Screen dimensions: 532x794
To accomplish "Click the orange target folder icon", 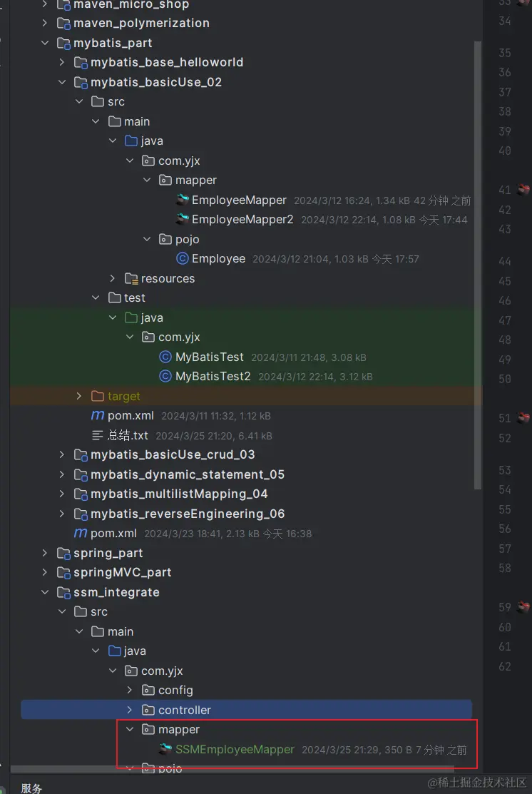I will click(x=97, y=396).
